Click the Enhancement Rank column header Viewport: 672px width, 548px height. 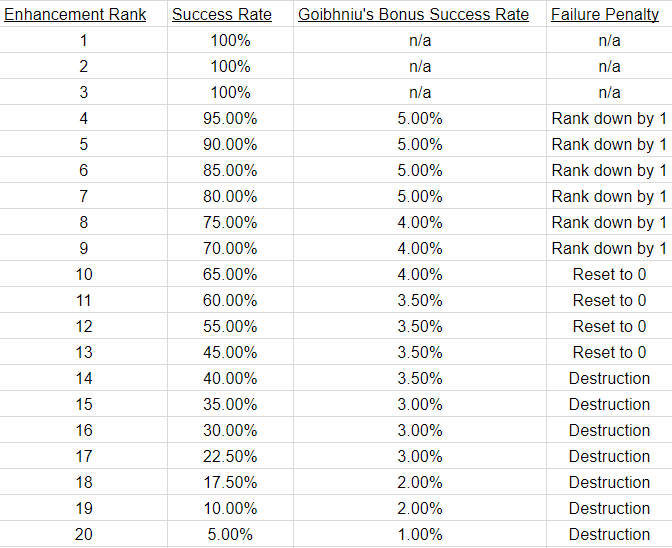84,14
